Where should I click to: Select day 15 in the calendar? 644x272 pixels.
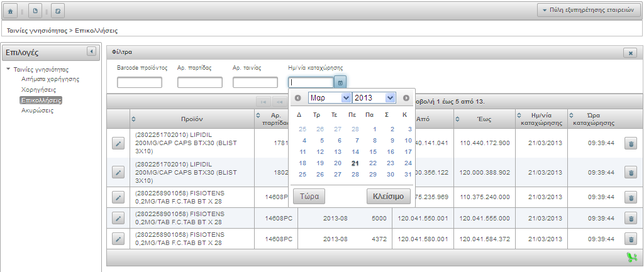[373, 152]
